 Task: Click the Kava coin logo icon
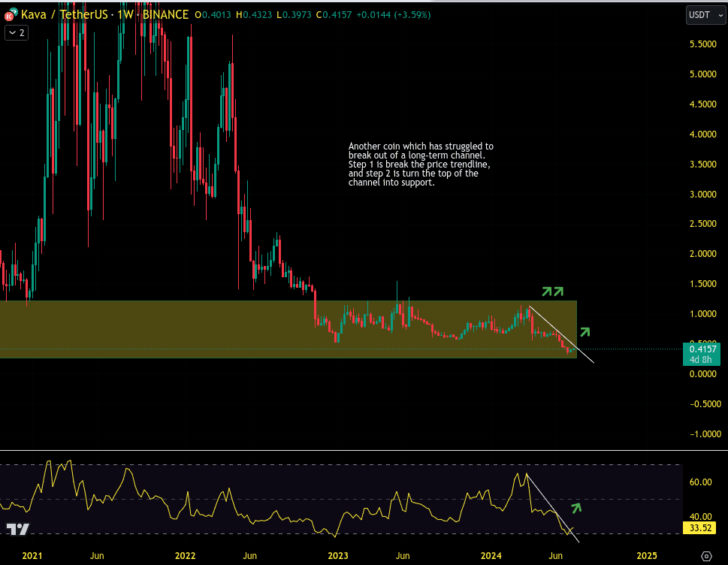[x=11, y=15]
